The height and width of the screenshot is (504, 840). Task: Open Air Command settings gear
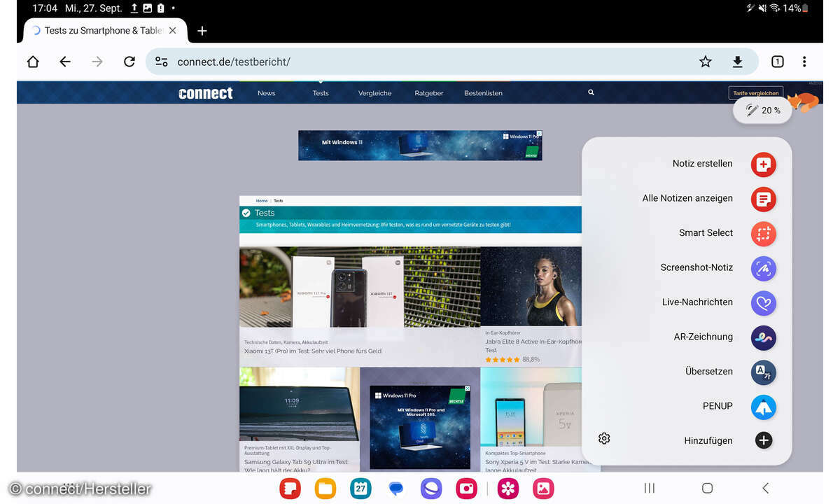(604, 438)
